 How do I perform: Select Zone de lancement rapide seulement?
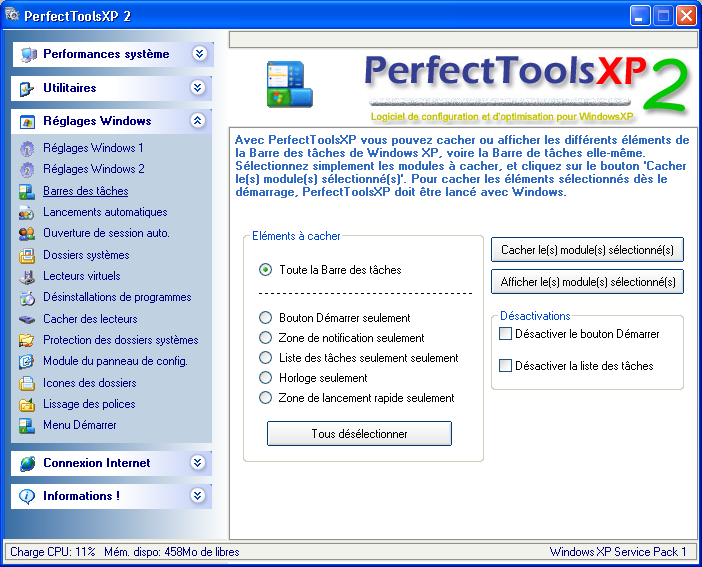(265, 398)
